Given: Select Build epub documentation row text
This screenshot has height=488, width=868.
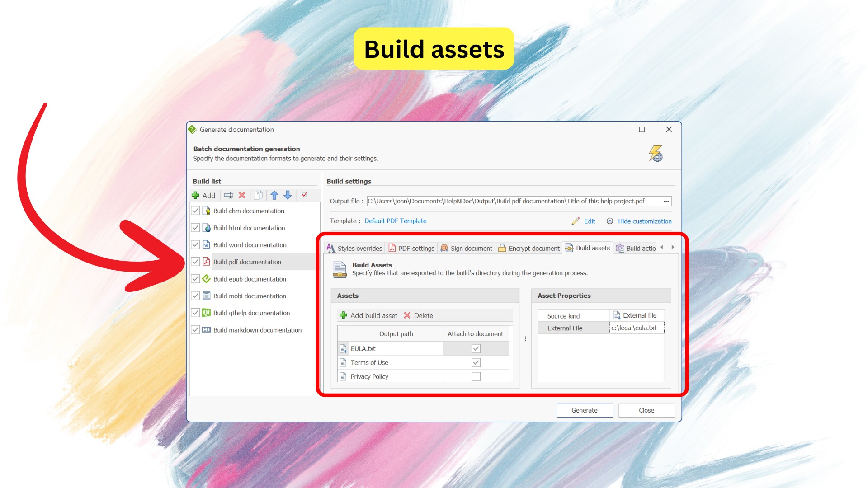Looking at the screenshot, I should (x=250, y=279).
